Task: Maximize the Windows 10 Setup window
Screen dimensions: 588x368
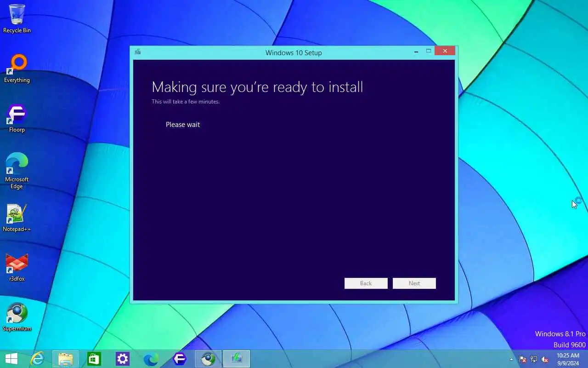Action: pos(429,51)
